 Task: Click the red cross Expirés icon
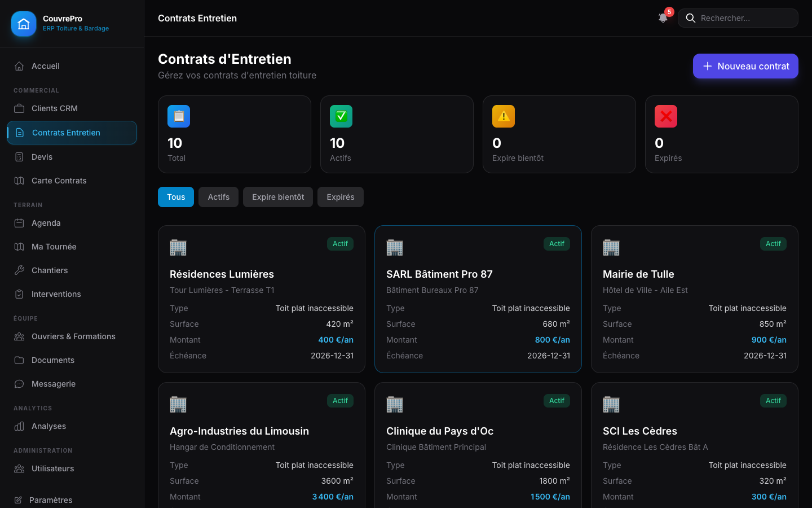click(x=666, y=116)
